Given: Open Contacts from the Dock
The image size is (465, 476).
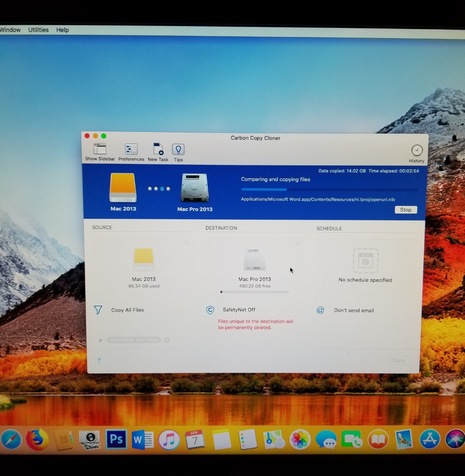Looking at the screenshot, I should tap(63, 440).
